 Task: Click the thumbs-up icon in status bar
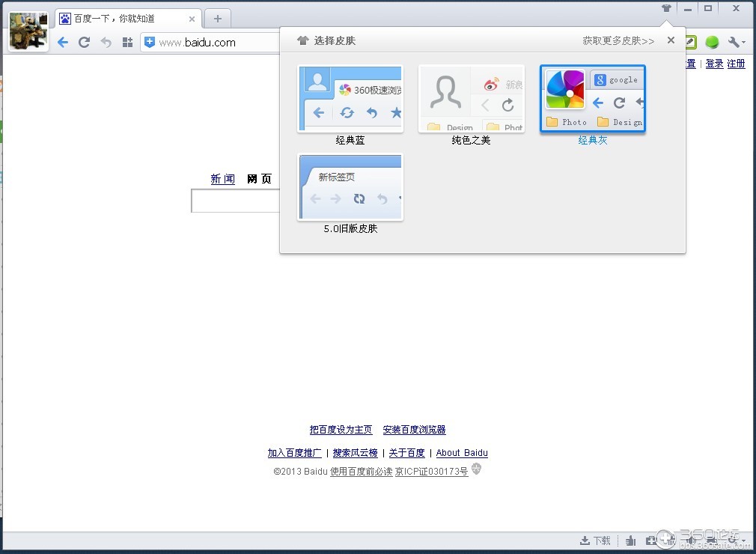(630, 541)
